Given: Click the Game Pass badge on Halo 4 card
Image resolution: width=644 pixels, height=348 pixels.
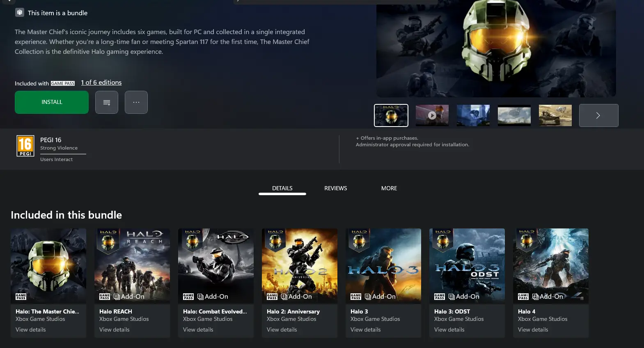Looking at the screenshot, I should pos(523,297).
